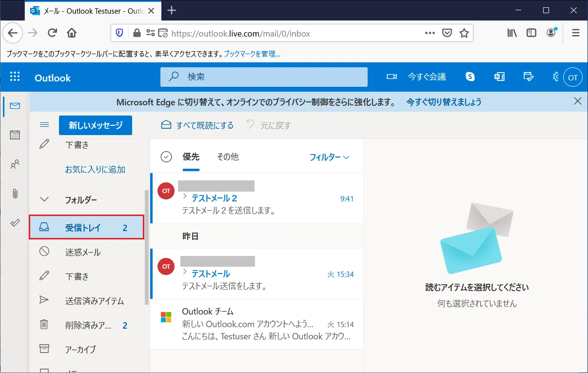Click 元に戻す button
This screenshot has height=373, width=588.
pyautogui.click(x=268, y=125)
